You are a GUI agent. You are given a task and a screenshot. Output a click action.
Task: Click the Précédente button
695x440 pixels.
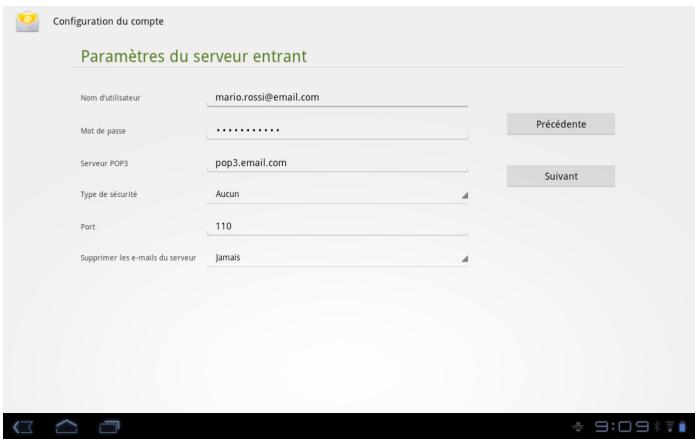[561, 124]
